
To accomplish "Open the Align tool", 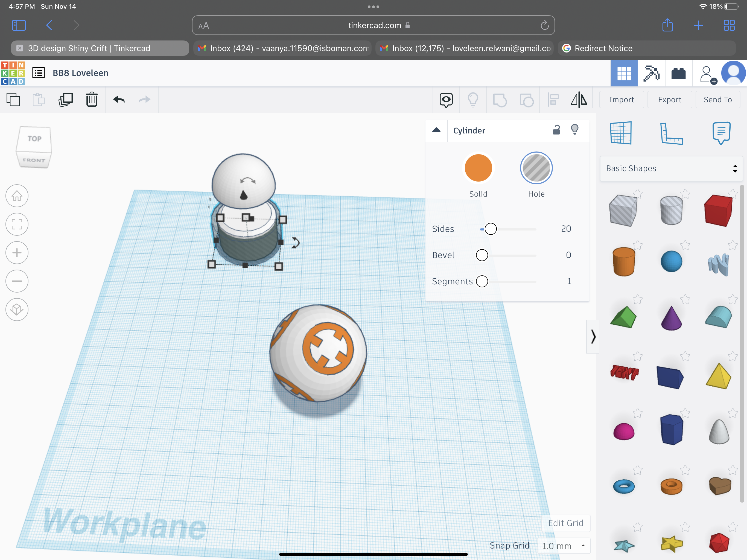I will (553, 100).
